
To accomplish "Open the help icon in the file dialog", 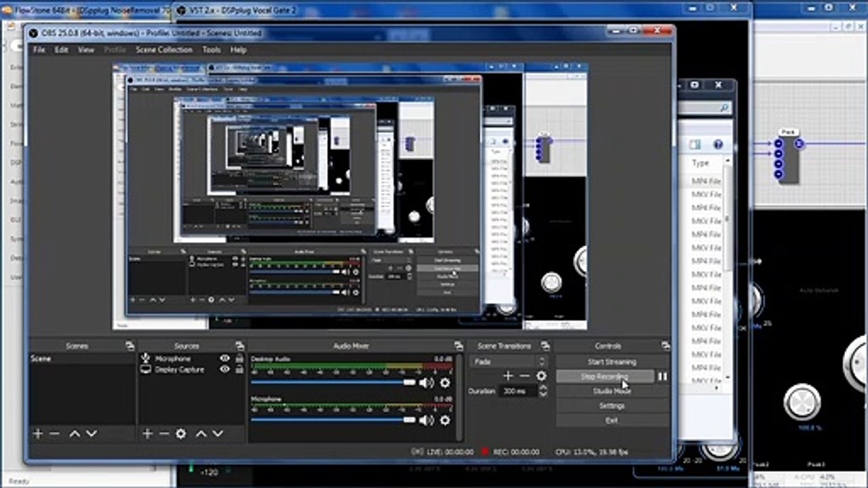I will point(717,144).
